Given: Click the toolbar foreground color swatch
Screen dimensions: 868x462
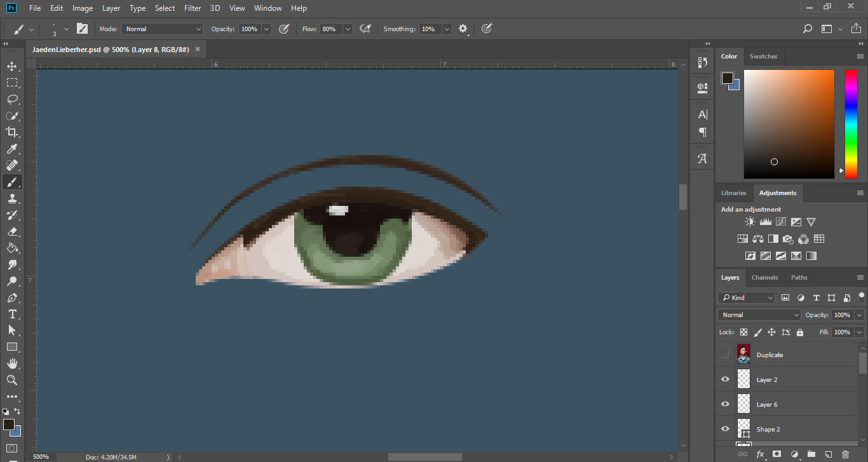Looking at the screenshot, I should tap(9, 425).
